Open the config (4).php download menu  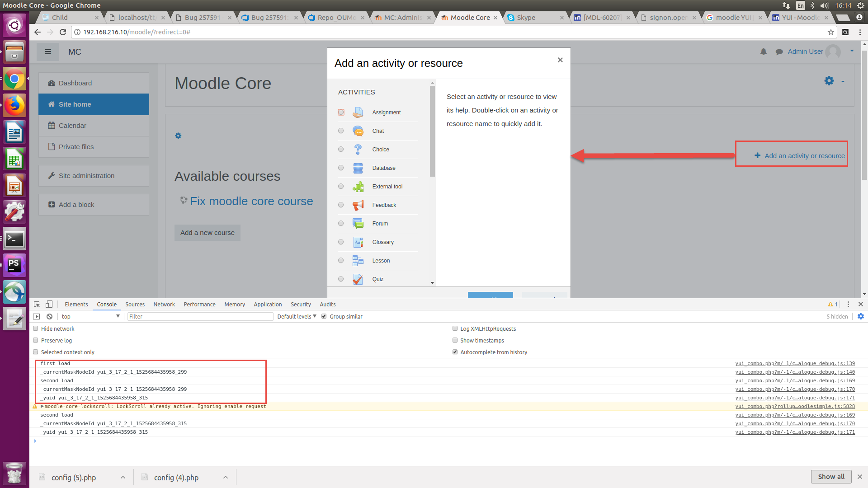click(x=226, y=478)
